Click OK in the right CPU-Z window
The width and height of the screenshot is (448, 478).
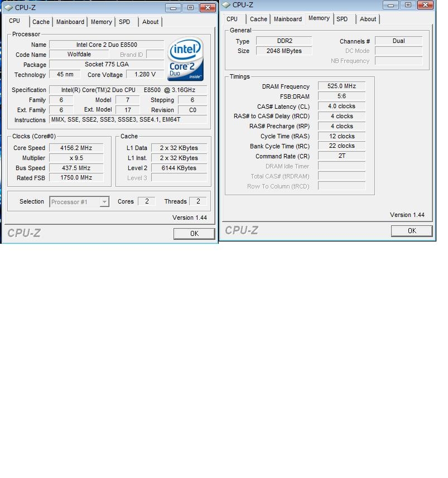click(412, 231)
